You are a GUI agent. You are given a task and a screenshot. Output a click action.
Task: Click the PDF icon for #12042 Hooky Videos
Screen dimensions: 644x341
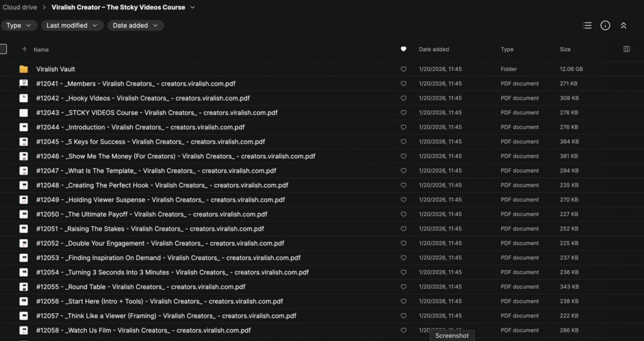tap(24, 98)
